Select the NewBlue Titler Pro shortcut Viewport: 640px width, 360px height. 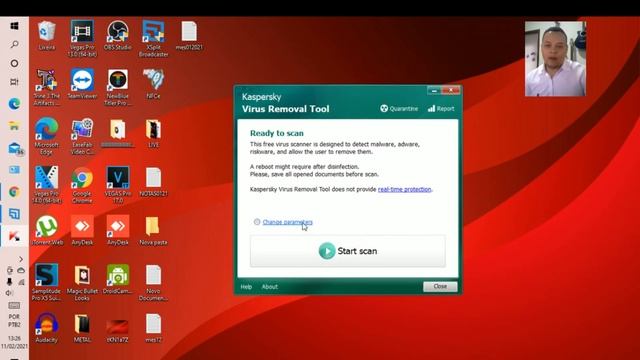coord(118,88)
